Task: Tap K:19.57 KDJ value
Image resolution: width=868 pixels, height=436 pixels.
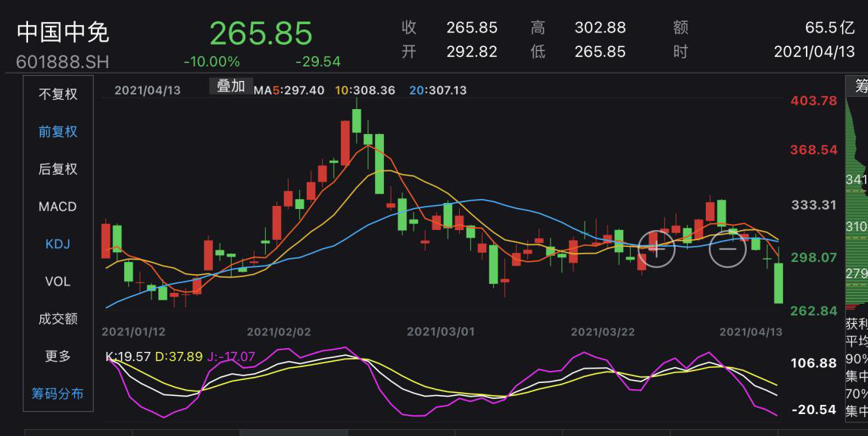Action: tap(128, 357)
